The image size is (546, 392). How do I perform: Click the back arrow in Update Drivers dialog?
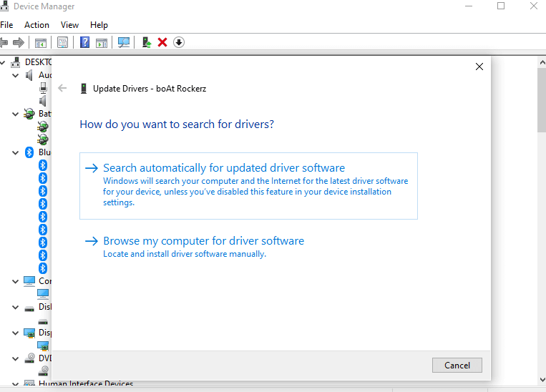tap(62, 88)
